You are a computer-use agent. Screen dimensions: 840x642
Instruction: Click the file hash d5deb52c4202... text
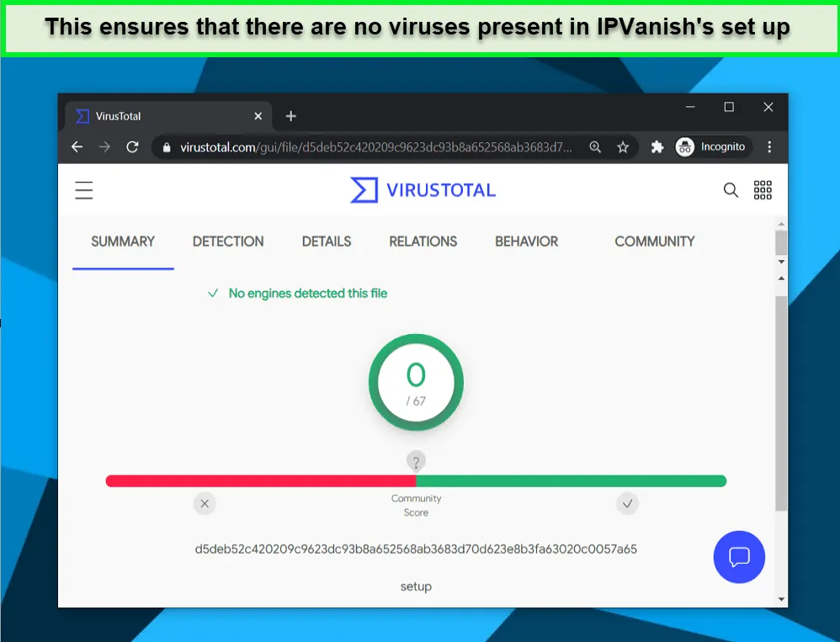click(x=416, y=549)
